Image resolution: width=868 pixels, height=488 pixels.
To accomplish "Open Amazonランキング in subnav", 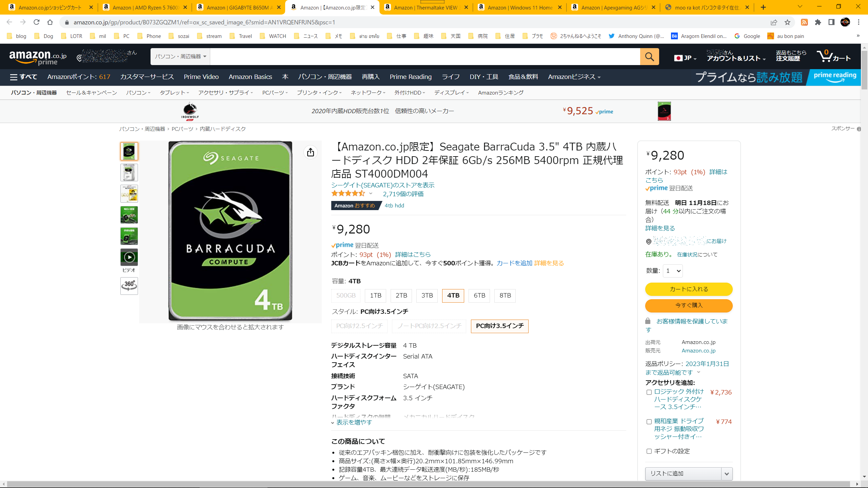I will (501, 93).
